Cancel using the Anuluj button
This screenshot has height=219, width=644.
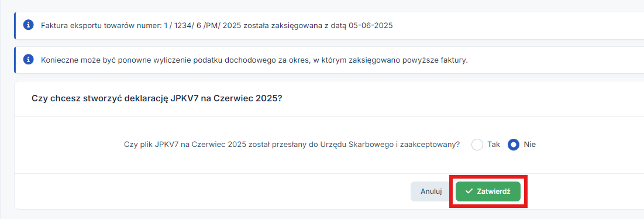tap(431, 191)
